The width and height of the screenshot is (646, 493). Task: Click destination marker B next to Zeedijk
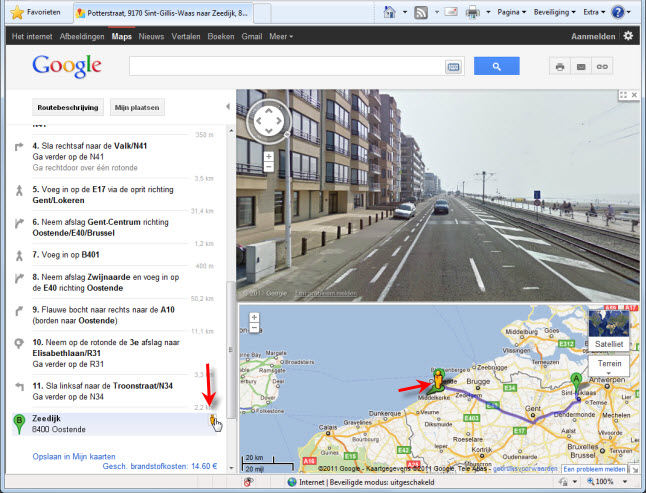click(x=19, y=424)
